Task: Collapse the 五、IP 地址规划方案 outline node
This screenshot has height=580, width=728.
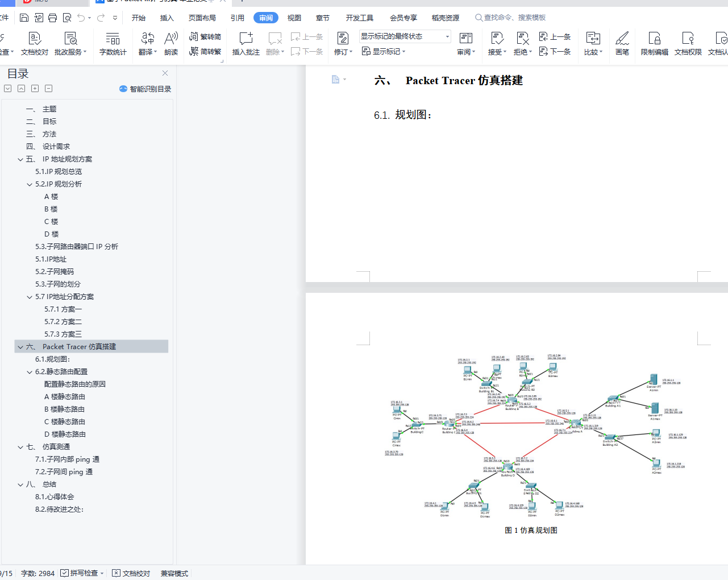Action: (20, 159)
